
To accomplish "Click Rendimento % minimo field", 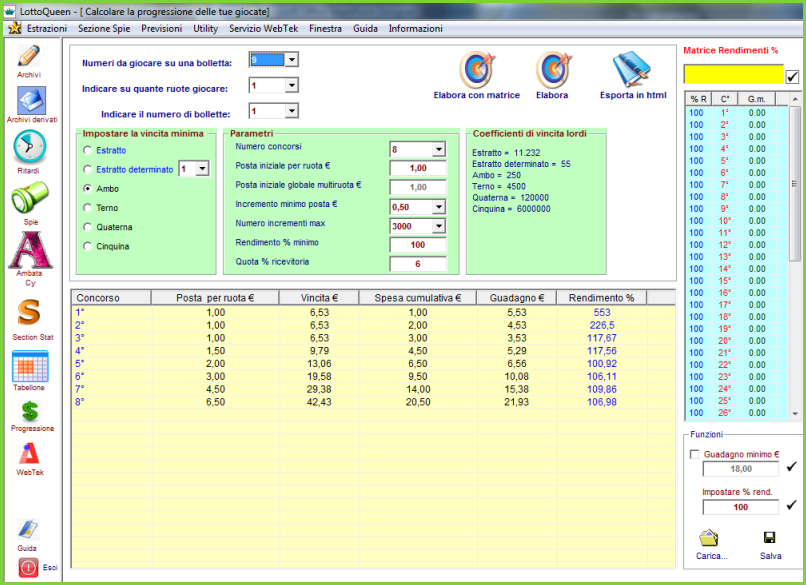I will pyautogui.click(x=418, y=245).
